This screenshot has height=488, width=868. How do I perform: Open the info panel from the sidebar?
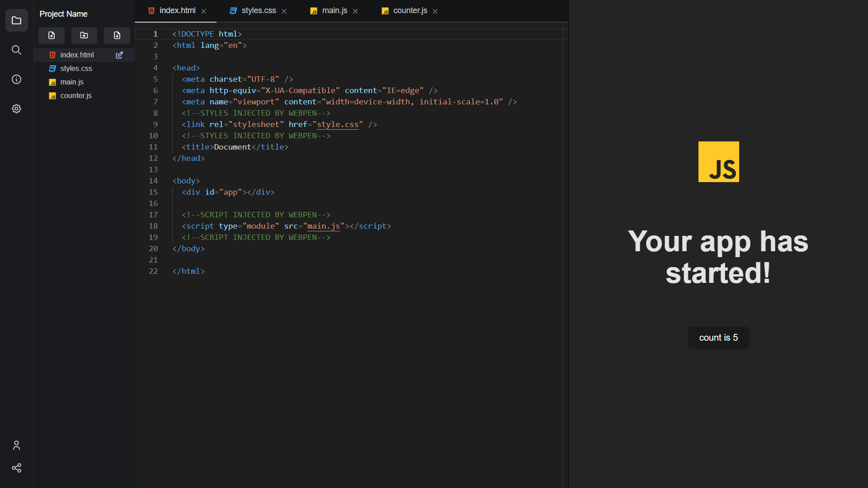[x=17, y=79]
